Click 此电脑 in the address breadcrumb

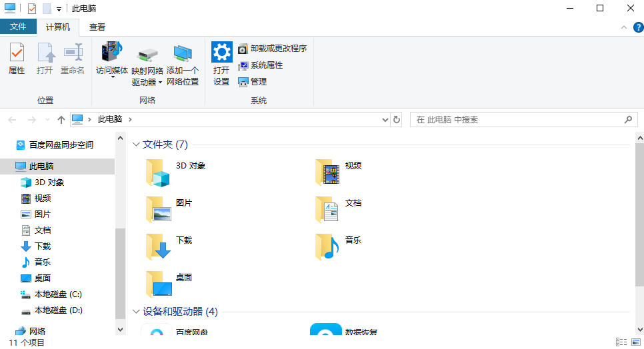pyautogui.click(x=109, y=119)
